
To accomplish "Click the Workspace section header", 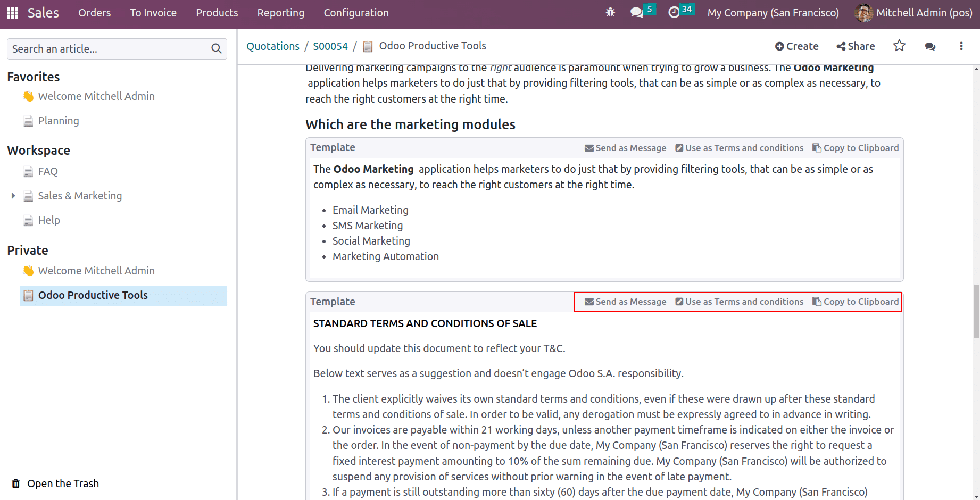I will click(38, 151).
